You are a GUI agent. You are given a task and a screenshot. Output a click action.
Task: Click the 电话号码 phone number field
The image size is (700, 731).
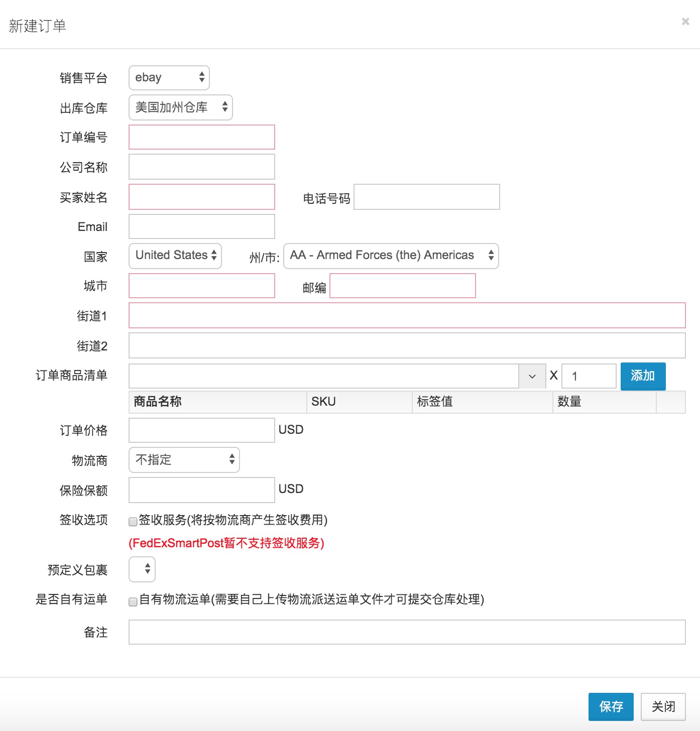click(426, 197)
